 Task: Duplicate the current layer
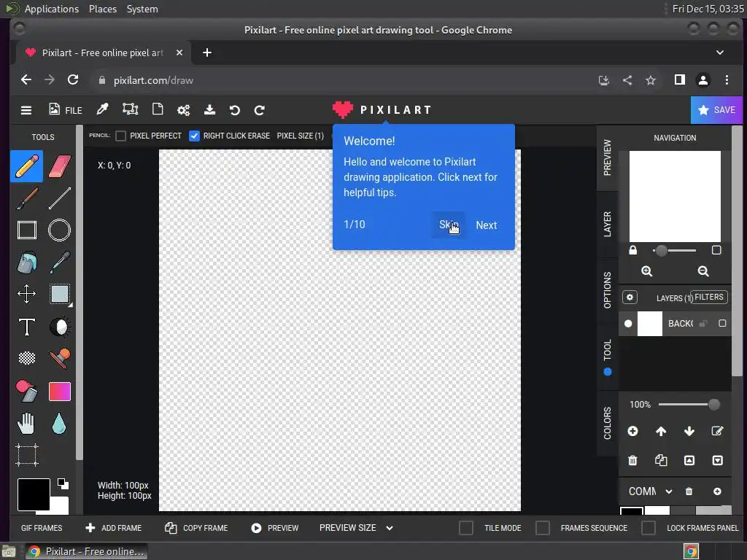point(661,460)
